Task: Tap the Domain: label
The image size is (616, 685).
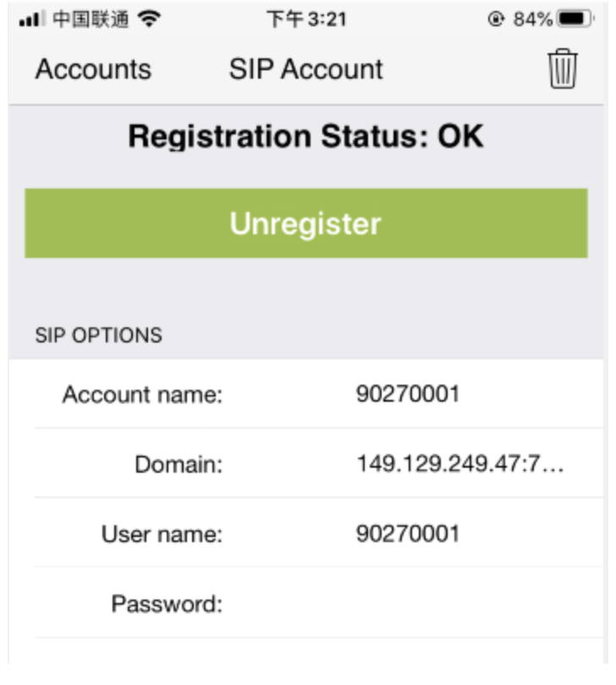Action: click(179, 464)
